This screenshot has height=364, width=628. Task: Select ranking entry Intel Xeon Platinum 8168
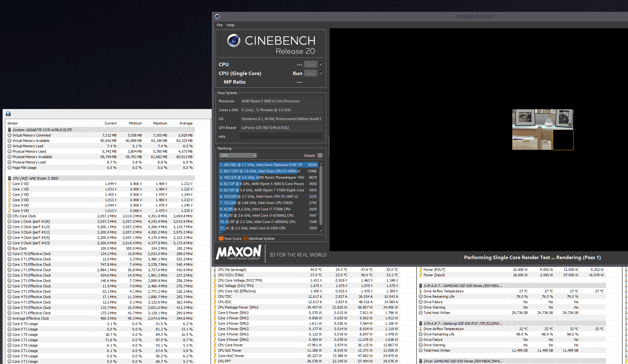click(x=268, y=165)
